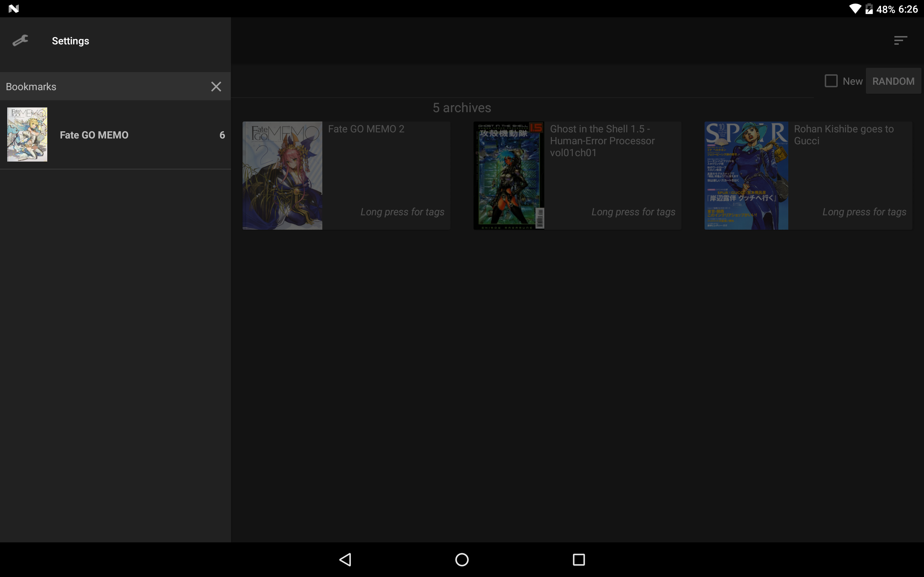Open Settings via the wrench icon
Viewport: 924px width, 577px height.
pos(20,40)
